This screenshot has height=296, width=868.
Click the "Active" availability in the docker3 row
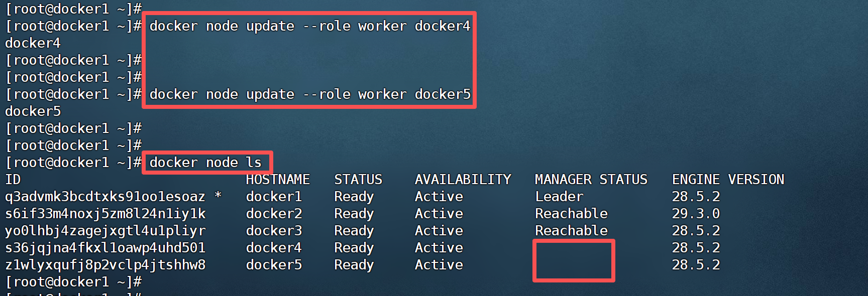click(439, 231)
